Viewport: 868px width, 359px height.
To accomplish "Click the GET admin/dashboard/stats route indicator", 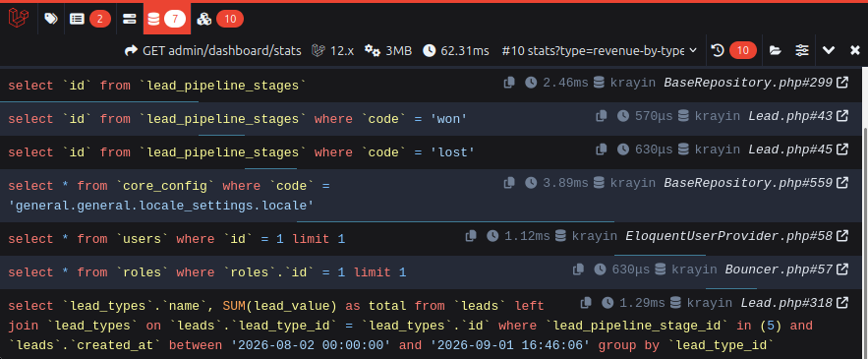I will pyautogui.click(x=213, y=50).
